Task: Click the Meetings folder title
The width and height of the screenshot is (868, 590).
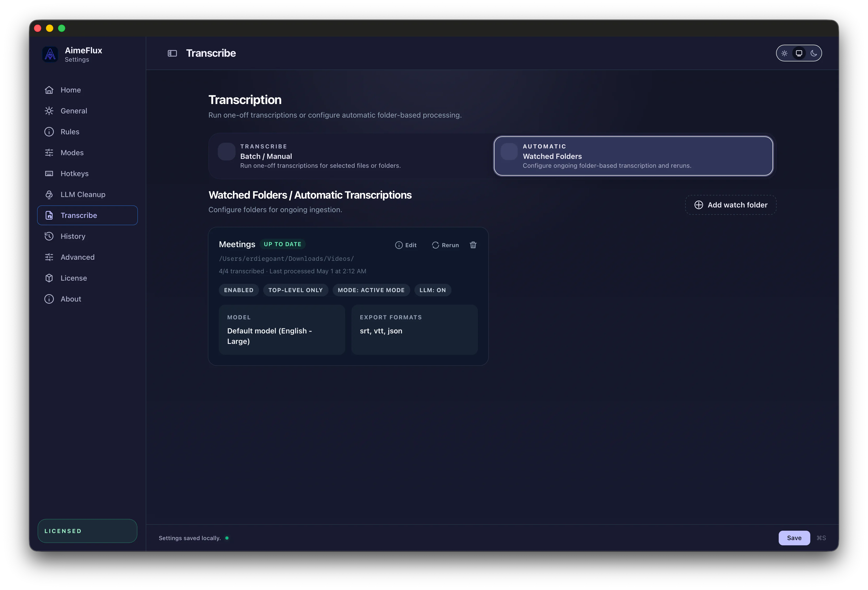Action: pyautogui.click(x=237, y=244)
